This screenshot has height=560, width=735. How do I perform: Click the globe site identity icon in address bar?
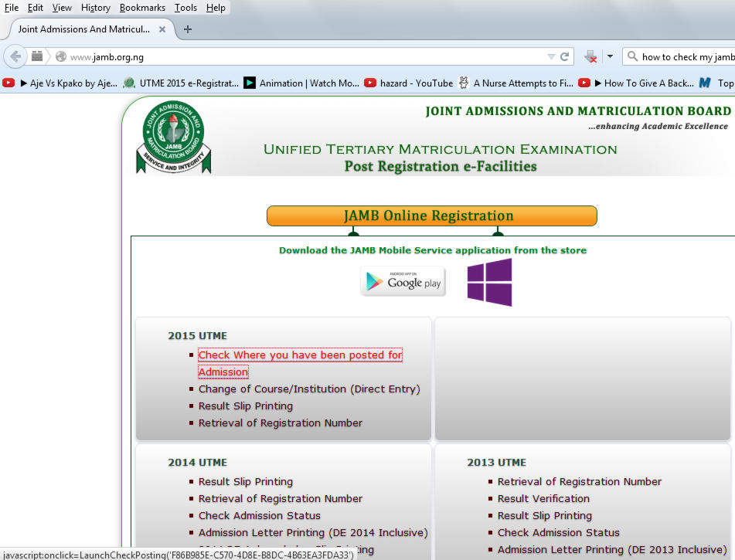click(x=60, y=56)
